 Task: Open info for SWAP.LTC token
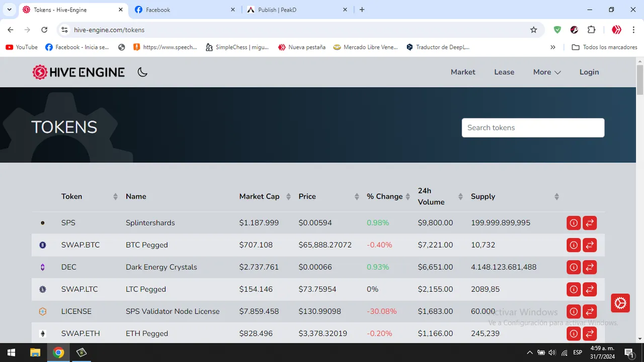pos(574,289)
